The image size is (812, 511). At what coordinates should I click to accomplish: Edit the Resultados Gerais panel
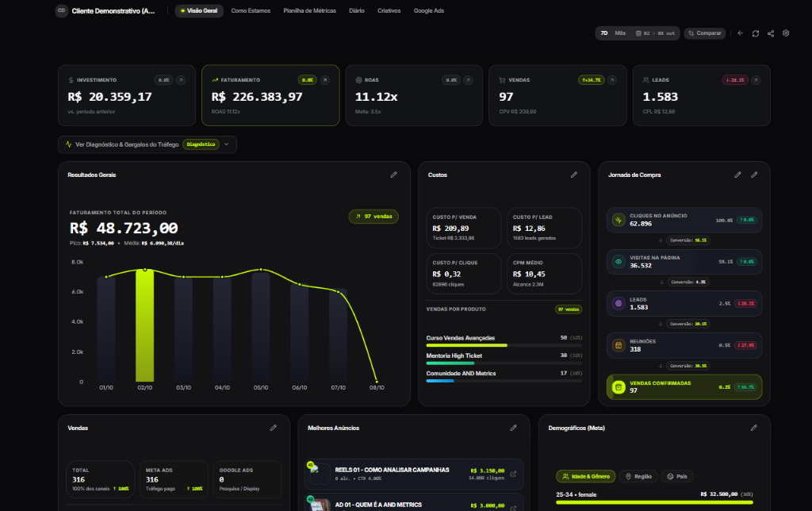coord(393,175)
